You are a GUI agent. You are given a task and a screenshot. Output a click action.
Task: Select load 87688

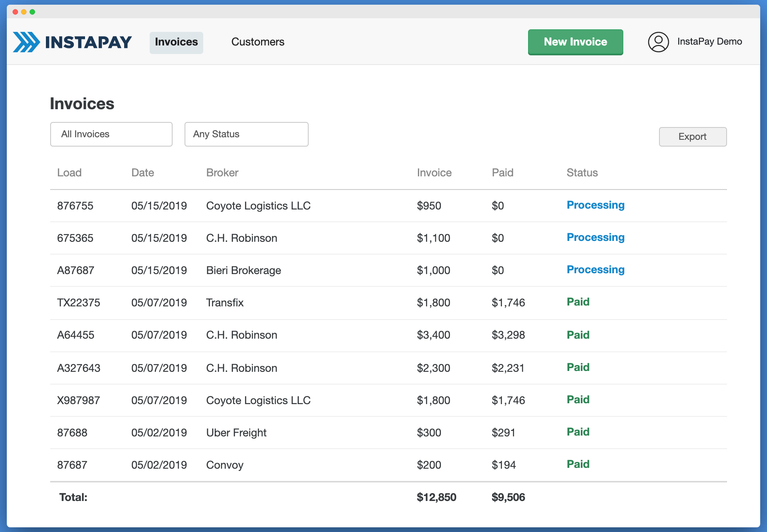pyautogui.click(x=72, y=433)
